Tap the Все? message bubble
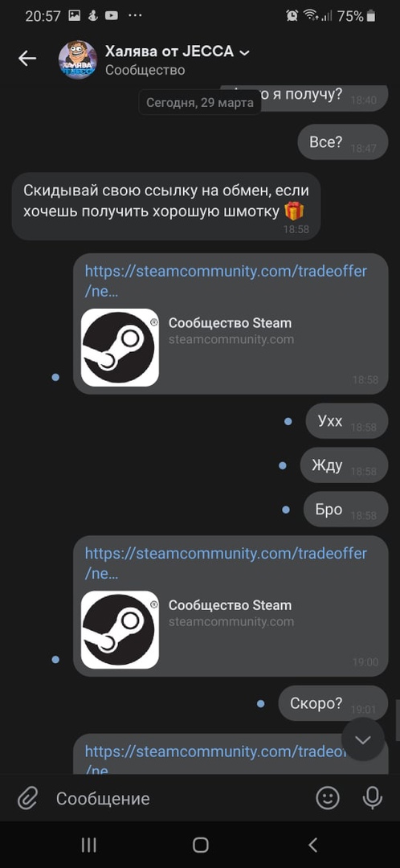The width and height of the screenshot is (400, 868). [x=343, y=142]
